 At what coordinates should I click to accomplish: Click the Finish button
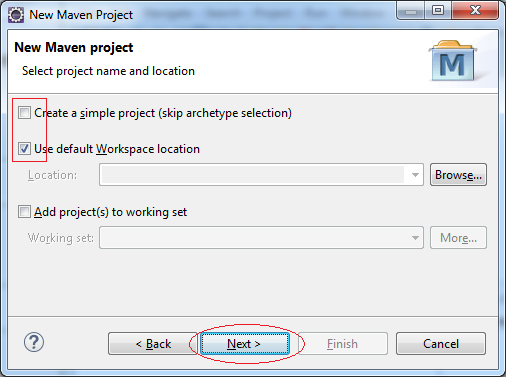pyautogui.click(x=343, y=343)
